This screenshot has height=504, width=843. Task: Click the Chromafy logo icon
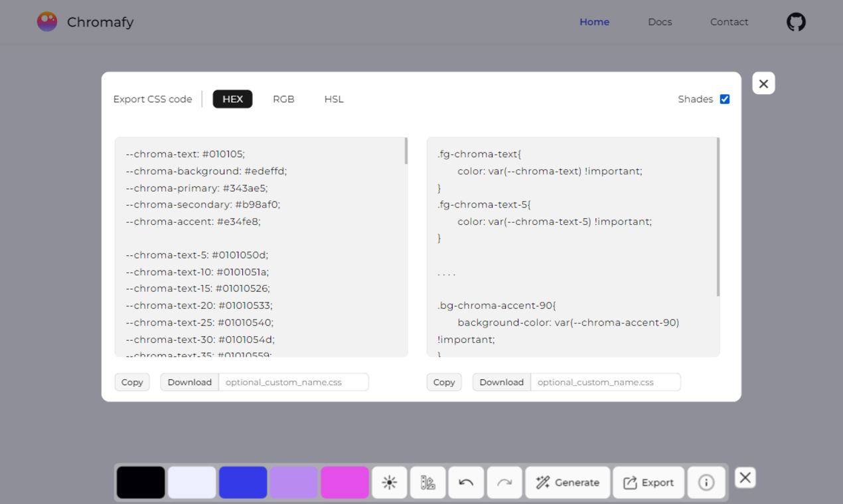(x=47, y=22)
